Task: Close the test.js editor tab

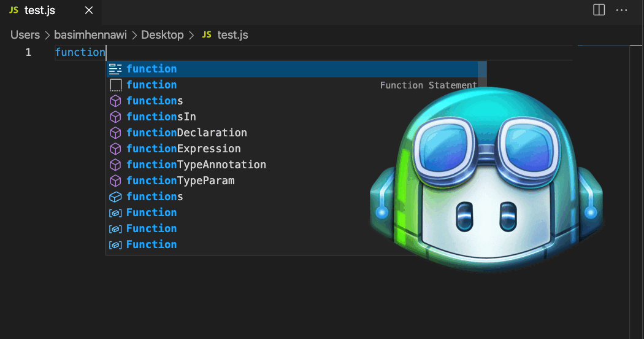Action: pyautogui.click(x=89, y=10)
